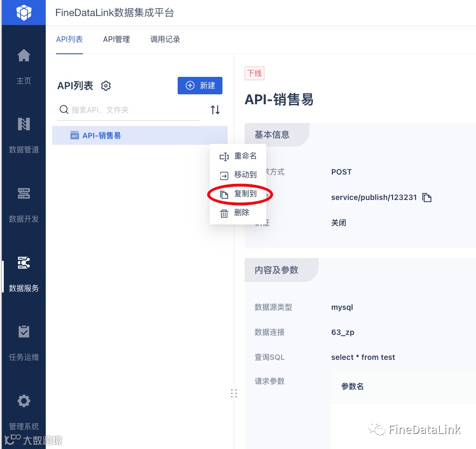Image resolution: width=476 pixels, height=449 pixels.
Task: Click the 内容及参数 section header
Action: 276,270
